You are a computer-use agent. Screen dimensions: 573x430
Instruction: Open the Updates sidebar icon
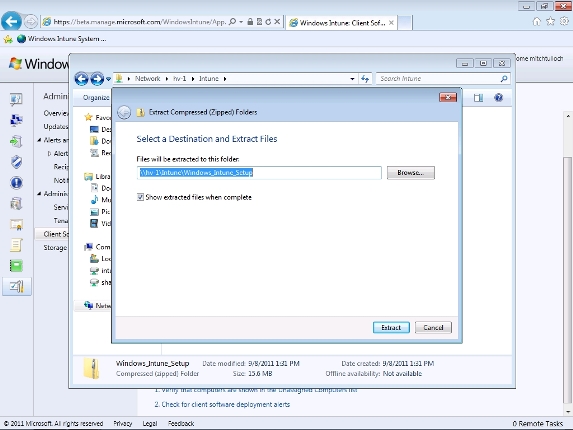click(16, 141)
